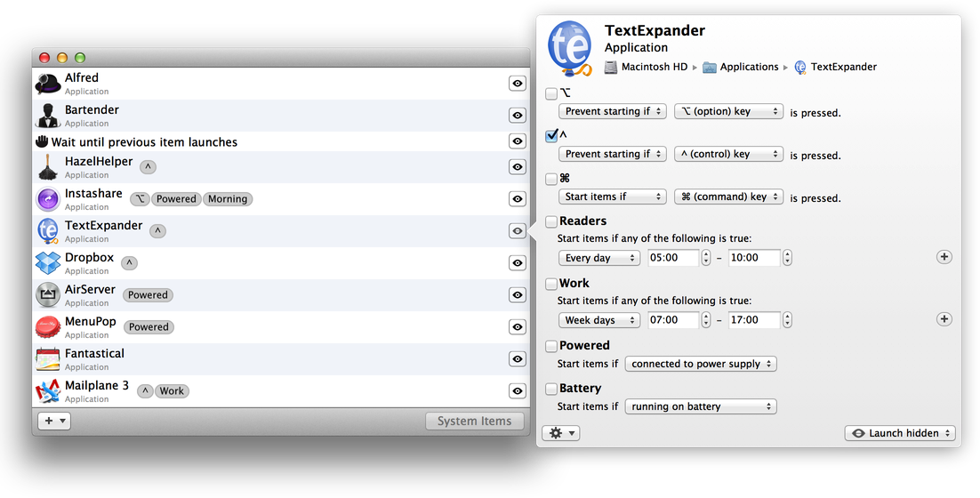Enable the Battery condition checkbox
This screenshot has height=498, width=980.
pos(551,389)
